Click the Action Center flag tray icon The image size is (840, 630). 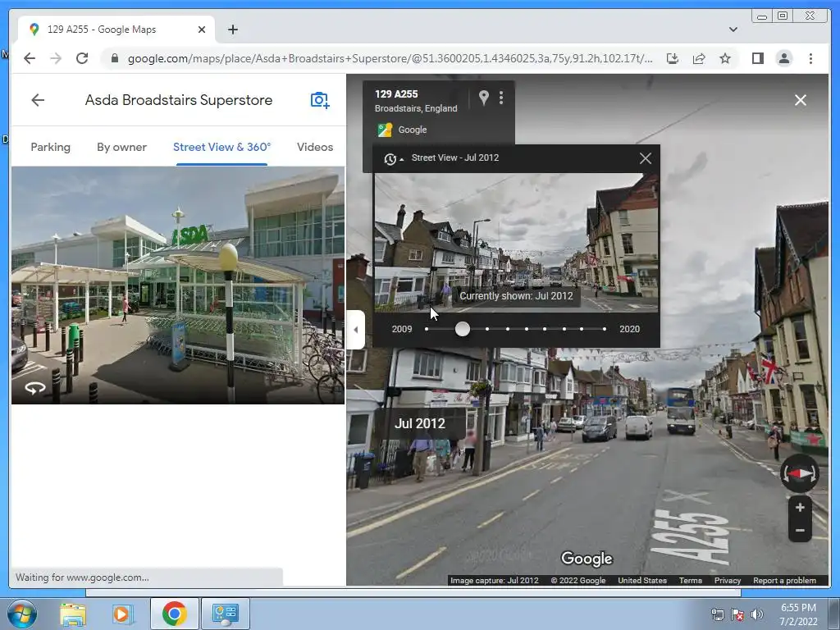(737, 614)
